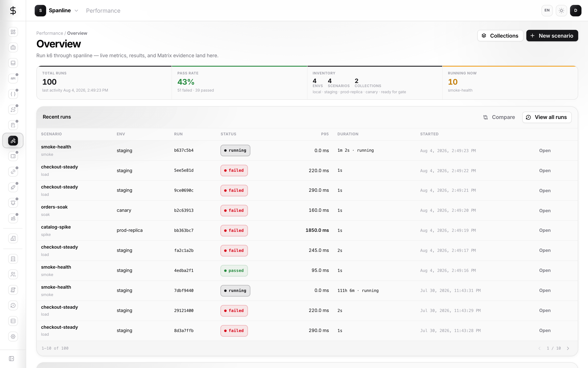Screen dimensions: 588x368
Task: Open the scroll document icon in sidebar
Action: (x=13, y=290)
